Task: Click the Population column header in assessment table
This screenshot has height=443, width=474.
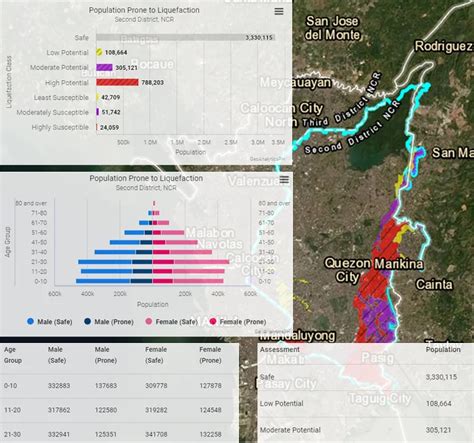Action: 443,349
